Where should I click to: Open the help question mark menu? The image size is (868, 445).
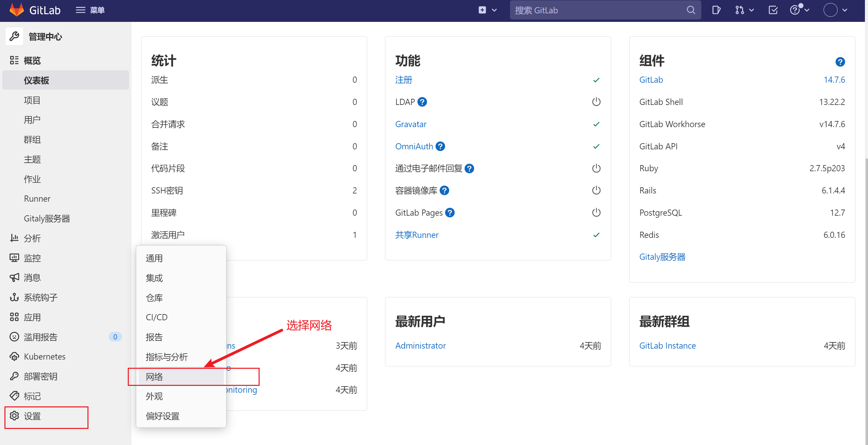pos(799,10)
